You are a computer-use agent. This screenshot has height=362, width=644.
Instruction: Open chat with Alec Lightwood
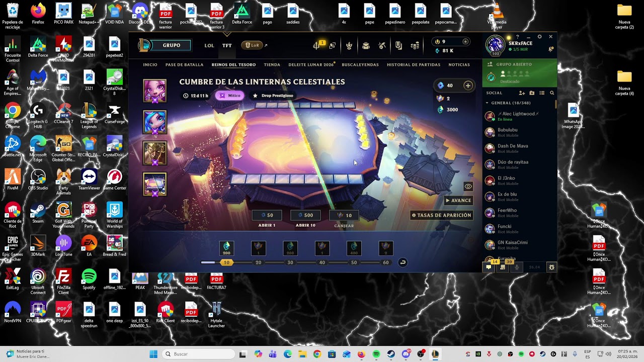[519, 116]
